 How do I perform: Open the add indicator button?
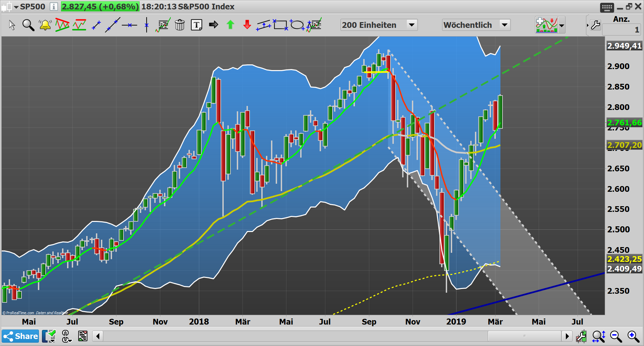(x=546, y=25)
